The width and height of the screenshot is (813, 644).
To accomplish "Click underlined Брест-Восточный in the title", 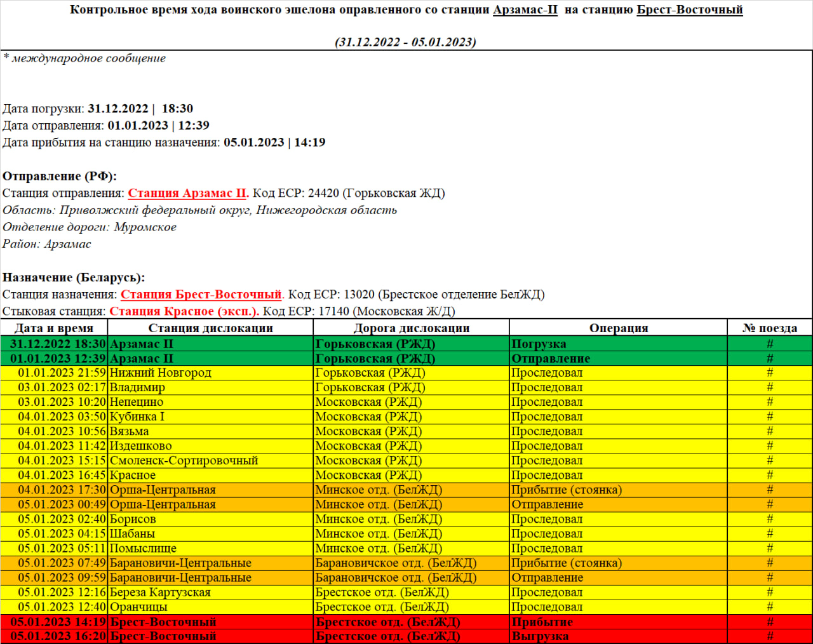I will [689, 10].
